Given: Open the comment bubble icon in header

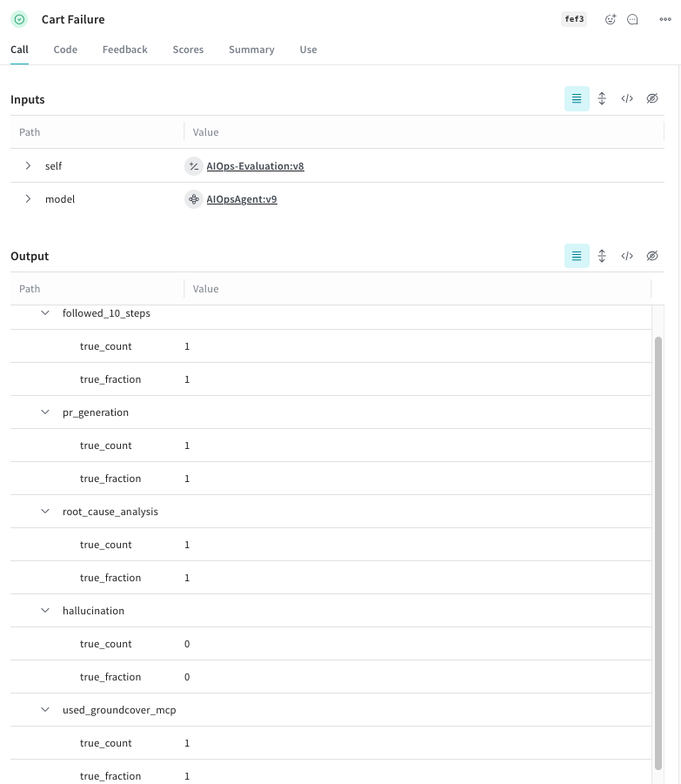Looking at the screenshot, I should tap(633, 19).
